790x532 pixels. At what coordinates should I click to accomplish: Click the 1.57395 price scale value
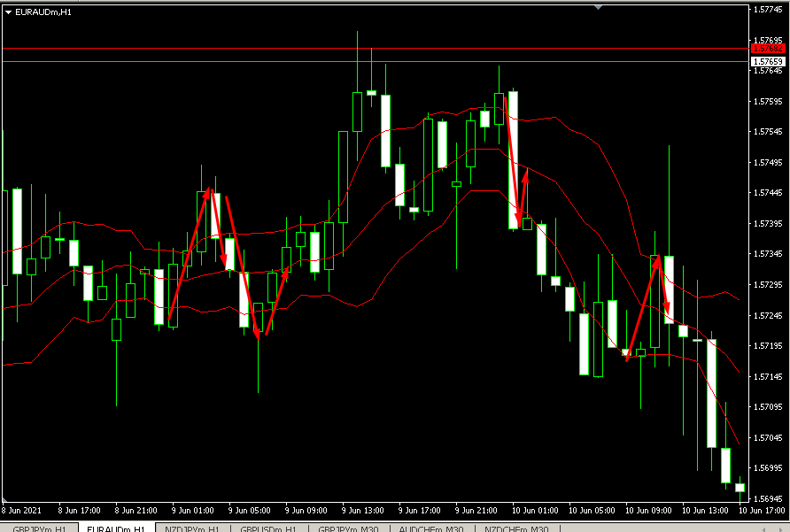click(x=769, y=223)
